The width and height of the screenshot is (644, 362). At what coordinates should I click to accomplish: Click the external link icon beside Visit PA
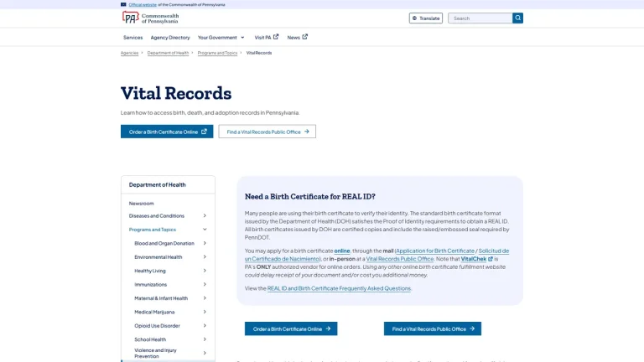276,37
